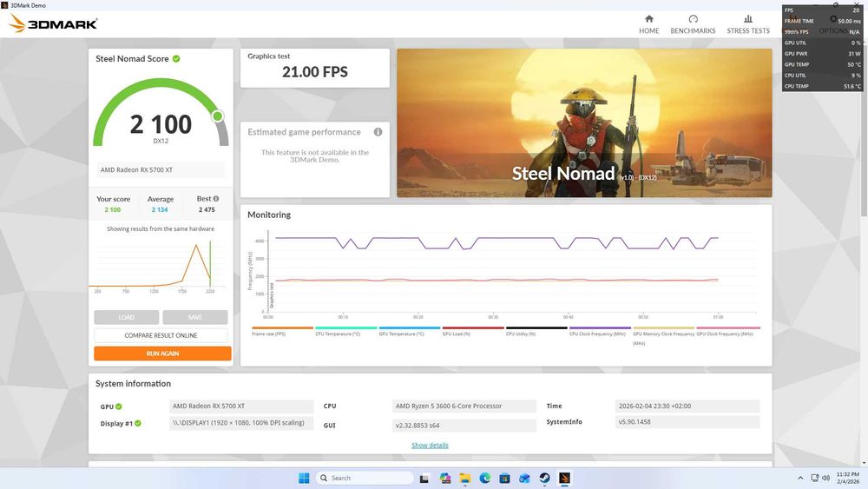This screenshot has height=489, width=868.
Task: Click the green score gauge knob
Action: tap(218, 116)
